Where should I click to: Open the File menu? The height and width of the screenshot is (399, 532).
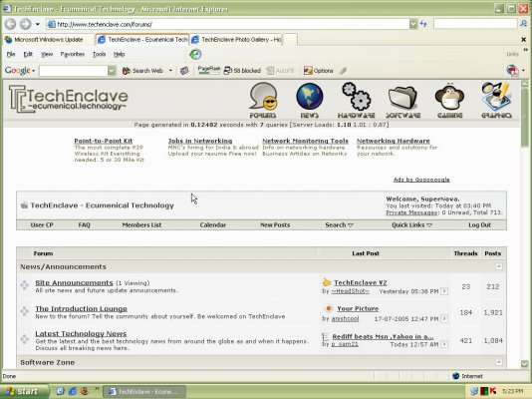[11, 54]
